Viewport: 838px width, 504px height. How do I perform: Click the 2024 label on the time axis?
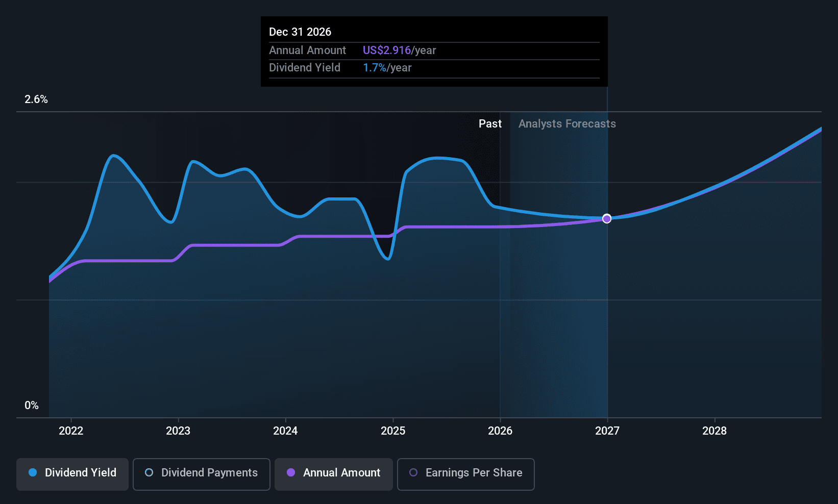point(285,431)
